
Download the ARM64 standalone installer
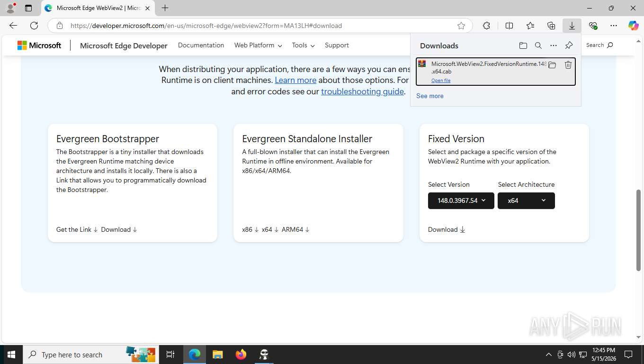[295, 229]
